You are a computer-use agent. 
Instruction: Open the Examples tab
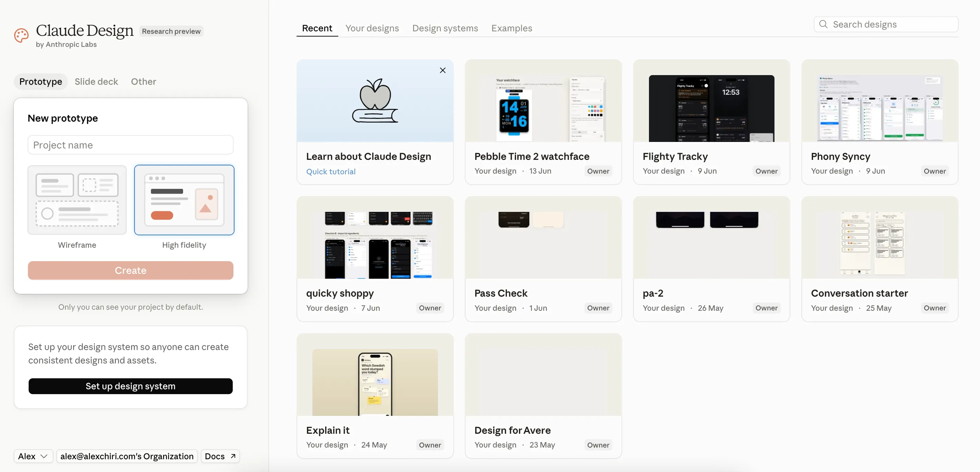pyautogui.click(x=511, y=28)
